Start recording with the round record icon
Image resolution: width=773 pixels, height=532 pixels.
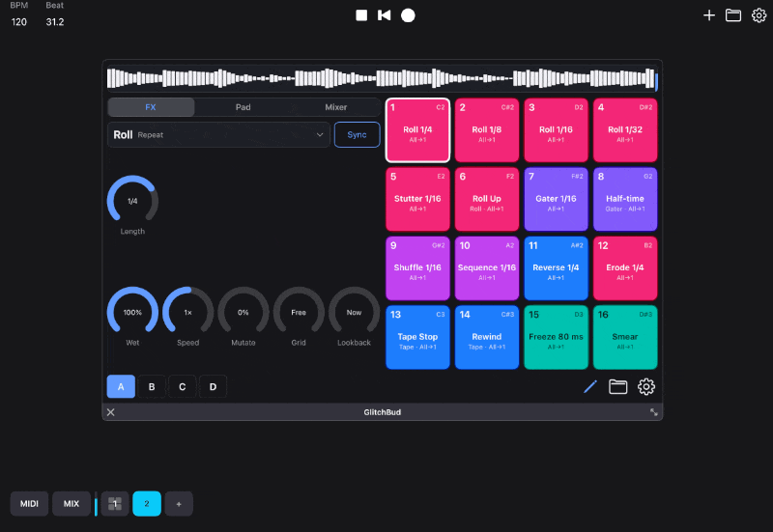pos(408,15)
